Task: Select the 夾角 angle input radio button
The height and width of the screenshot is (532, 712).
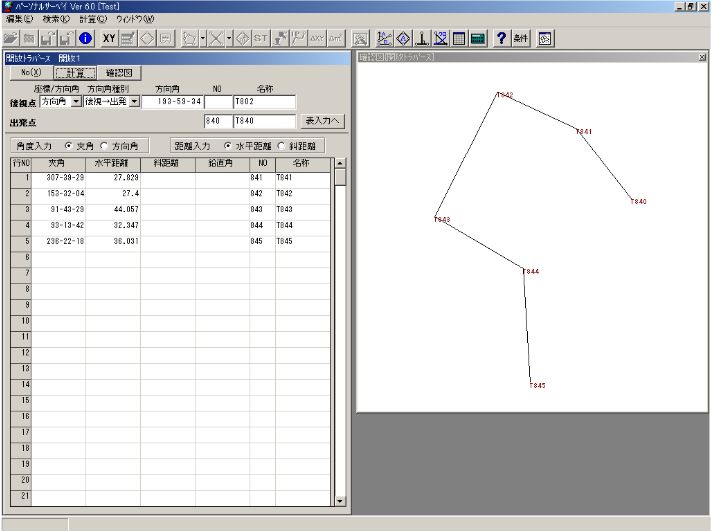Action: 69,145
